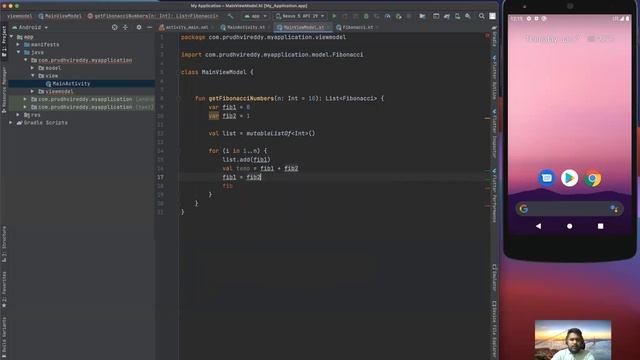Click the white account avatar in the toolbar

(493, 16)
